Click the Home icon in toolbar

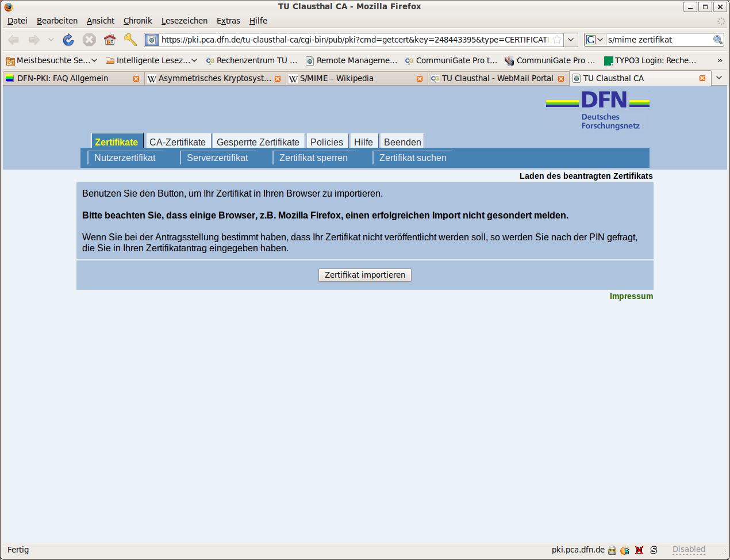[110, 40]
